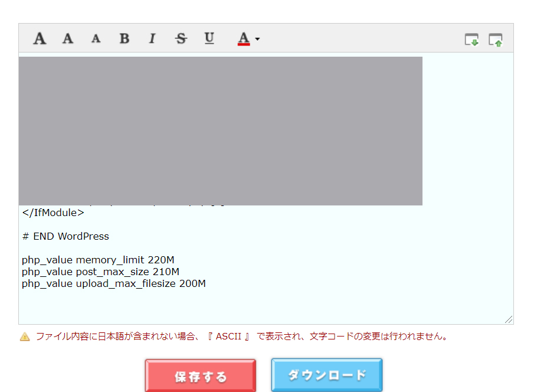547x392 pixels.
Task: Toggle underline formatting
Action: point(209,38)
